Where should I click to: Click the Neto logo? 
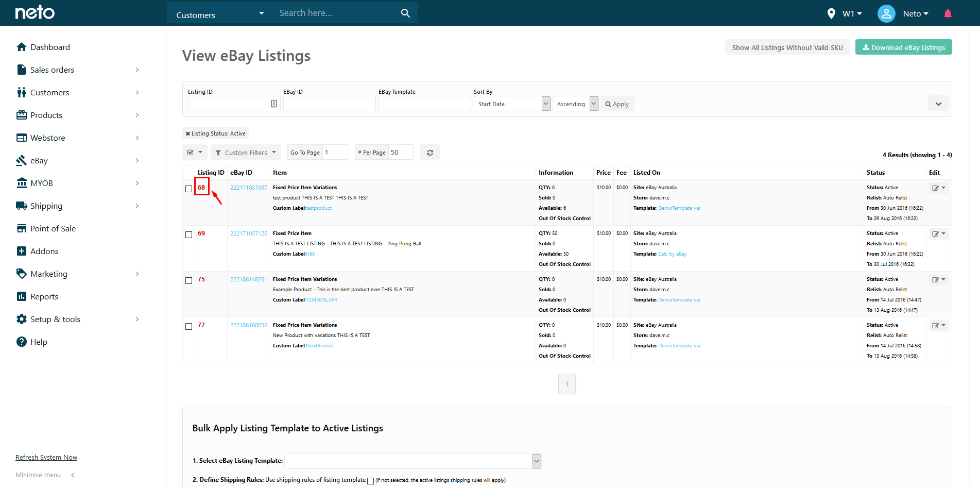(x=35, y=12)
